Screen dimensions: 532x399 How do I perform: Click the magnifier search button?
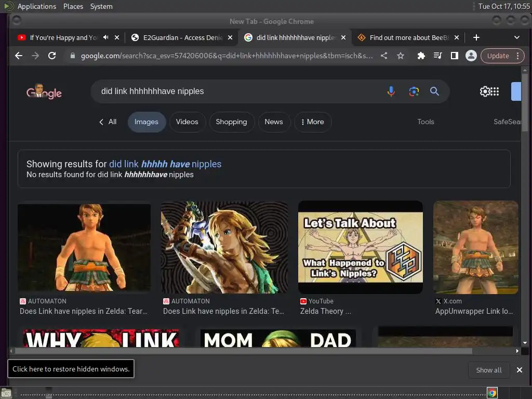tap(435, 91)
